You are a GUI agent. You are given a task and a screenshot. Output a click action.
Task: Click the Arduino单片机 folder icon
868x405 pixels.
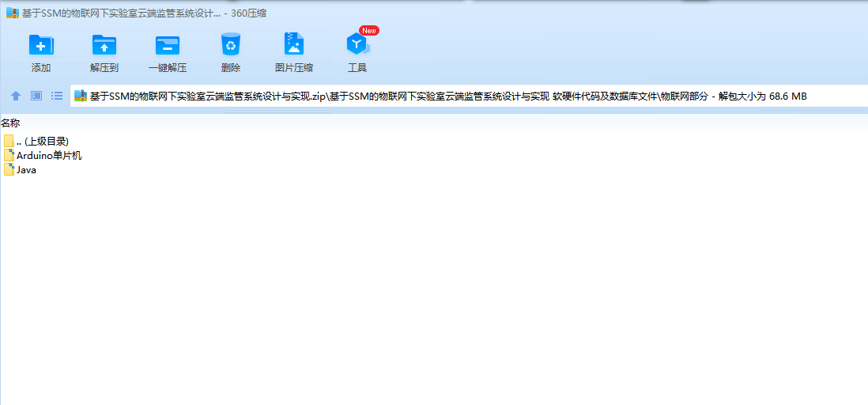(9, 156)
